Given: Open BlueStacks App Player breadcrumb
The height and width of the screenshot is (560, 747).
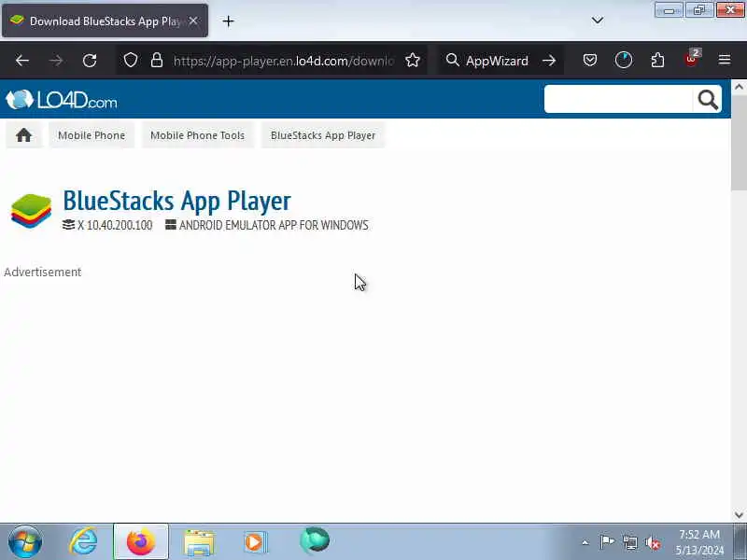Looking at the screenshot, I should pos(323,135).
